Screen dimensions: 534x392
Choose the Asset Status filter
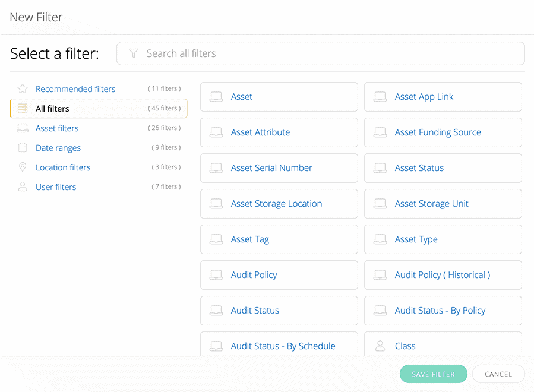(419, 168)
